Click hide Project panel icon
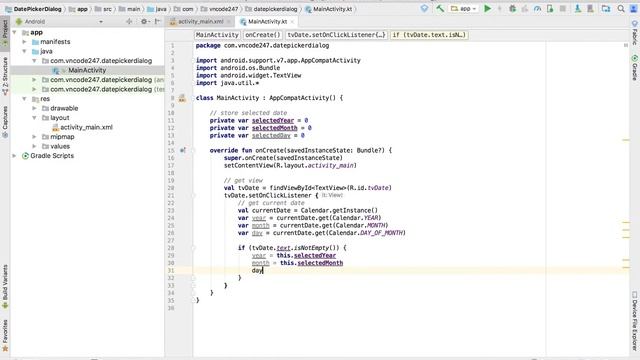The width and height of the screenshot is (640, 360). 158,22
